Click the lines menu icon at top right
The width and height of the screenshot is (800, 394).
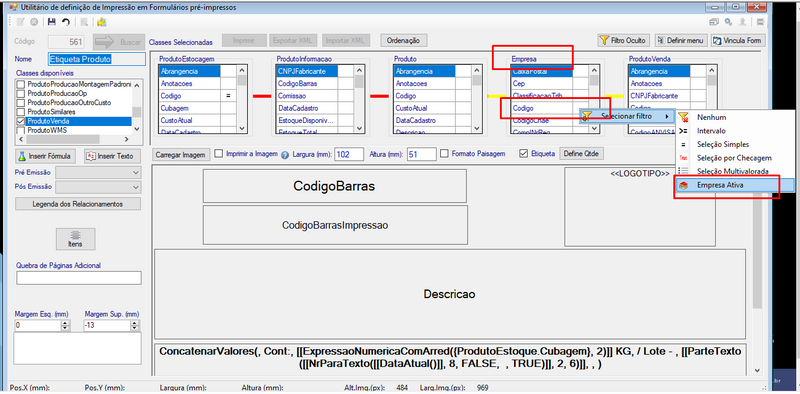tap(760, 22)
